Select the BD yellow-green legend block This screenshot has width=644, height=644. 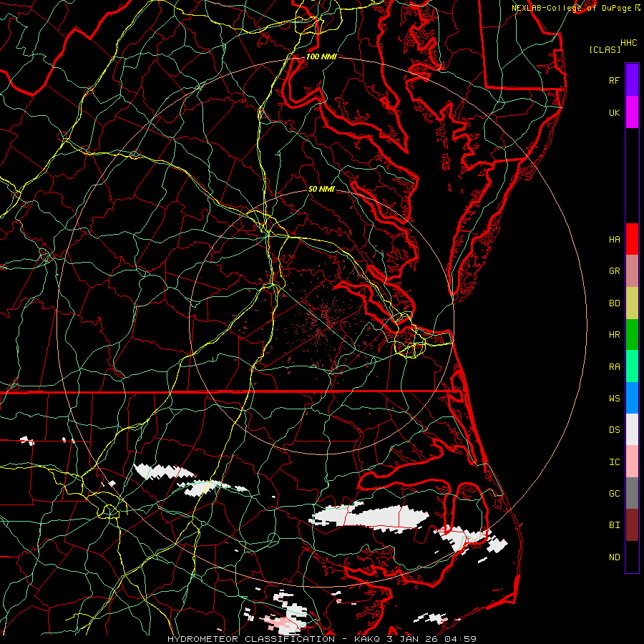click(632, 303)
